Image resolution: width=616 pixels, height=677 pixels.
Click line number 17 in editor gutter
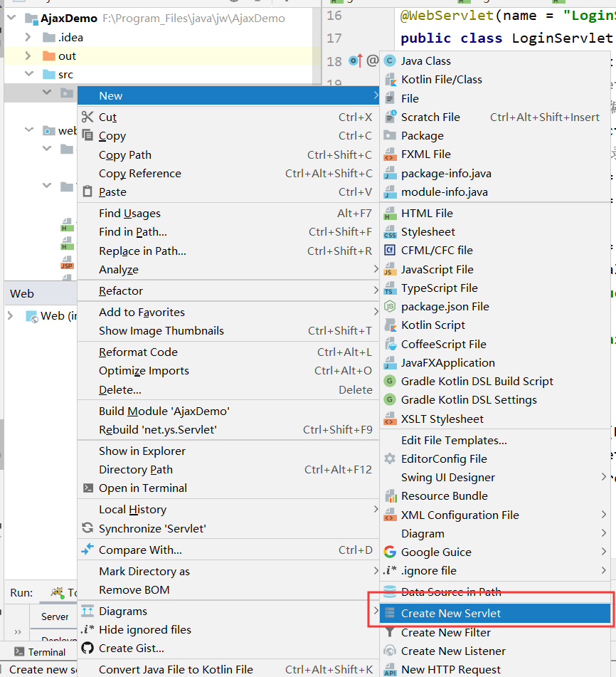pos(334,38)
